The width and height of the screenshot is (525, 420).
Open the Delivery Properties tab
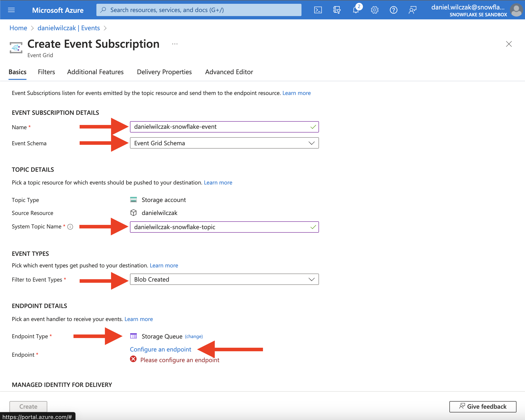(164, 72)
